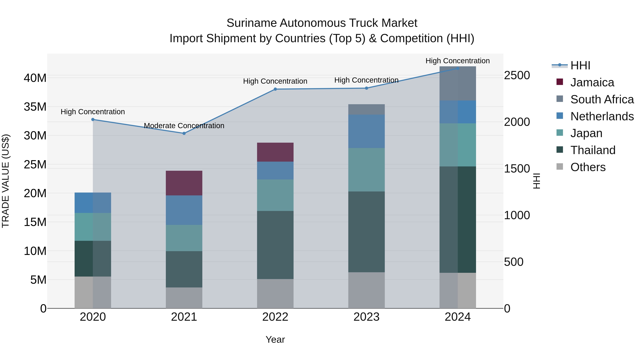Select the South Africa segment in 2024 bar
Image resolution: width=644 pixels, height=362 pixels.
458,84
